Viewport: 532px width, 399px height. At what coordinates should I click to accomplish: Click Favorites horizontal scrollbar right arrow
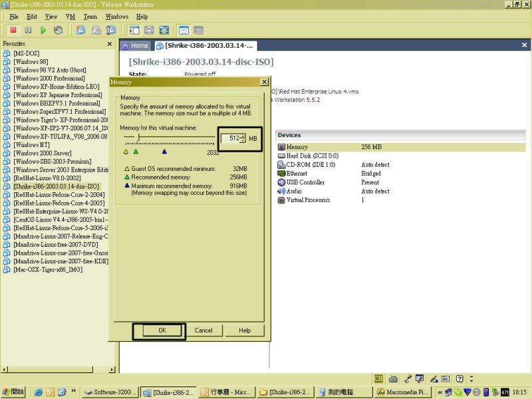112,370
